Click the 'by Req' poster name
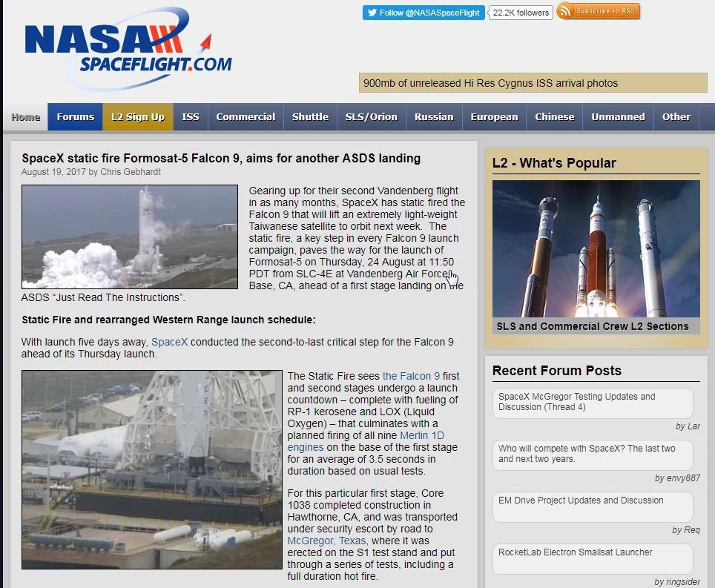 686,530
